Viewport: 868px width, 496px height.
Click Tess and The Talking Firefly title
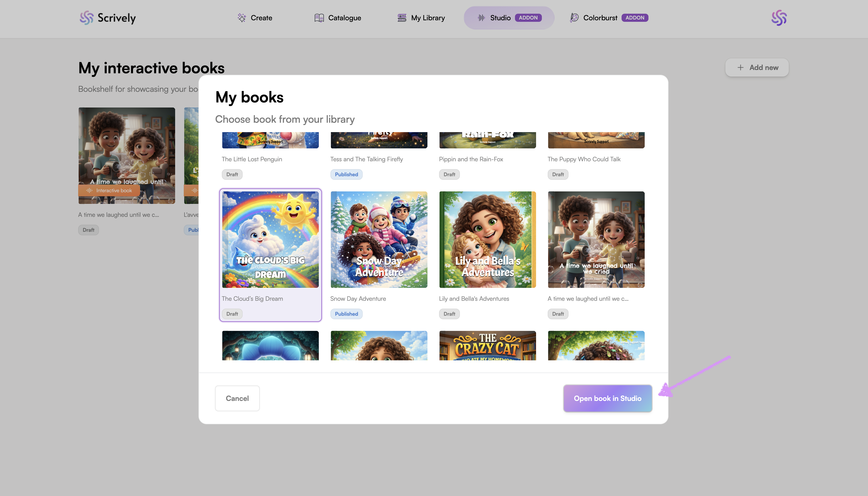tap(366, 159)
